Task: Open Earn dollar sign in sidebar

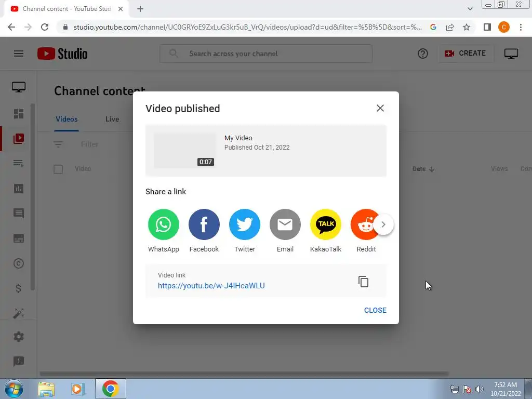Action: click(19, 288)
